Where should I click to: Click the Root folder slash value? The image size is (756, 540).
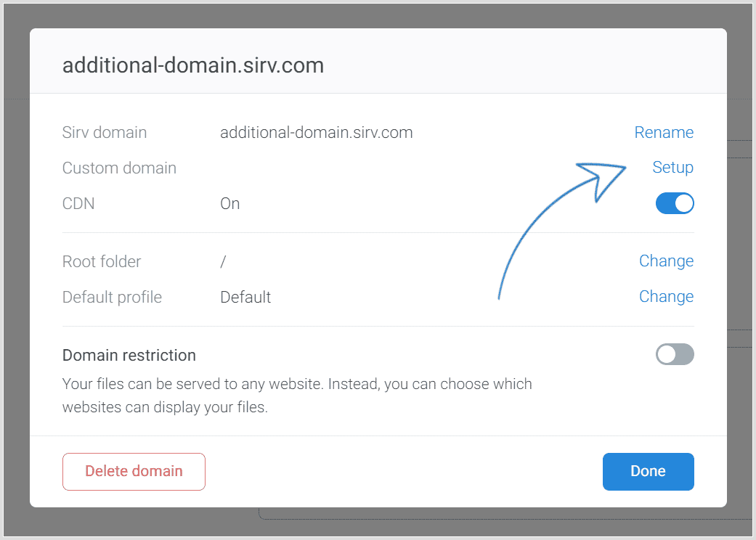(x=223, y=261)
